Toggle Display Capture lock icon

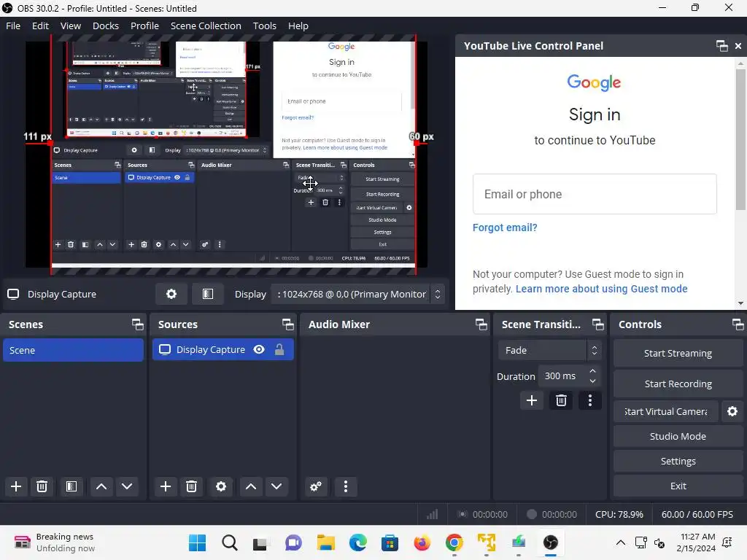(279, 349)
